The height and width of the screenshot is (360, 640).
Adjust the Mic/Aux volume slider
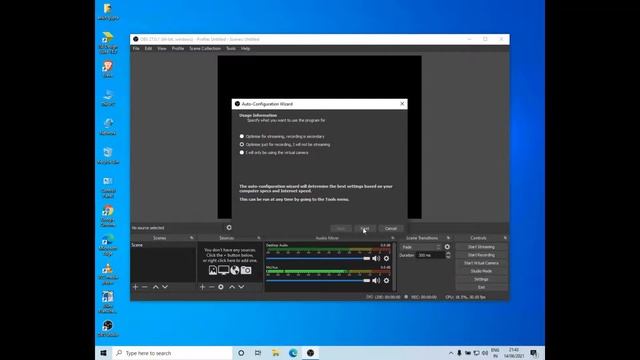[318, 280]
